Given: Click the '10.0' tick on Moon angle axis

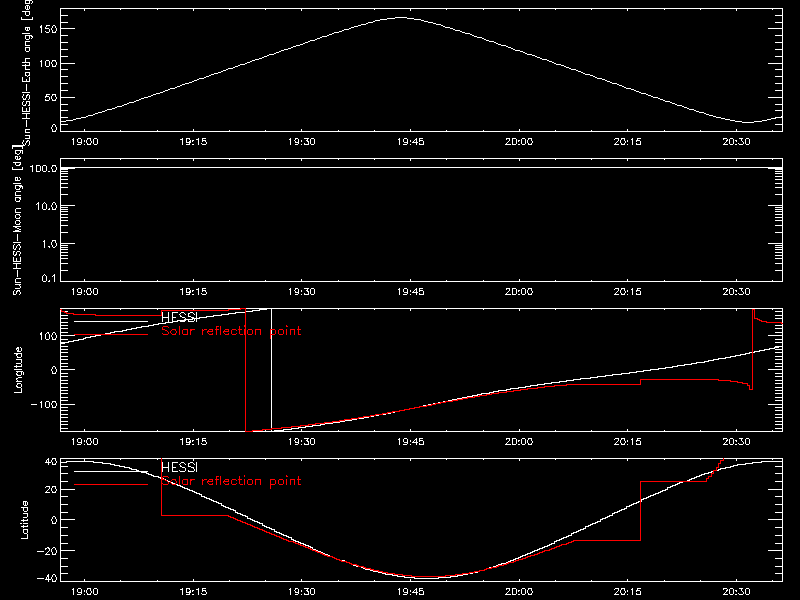Looking at the screenshot, I should (x=46, y=206).
